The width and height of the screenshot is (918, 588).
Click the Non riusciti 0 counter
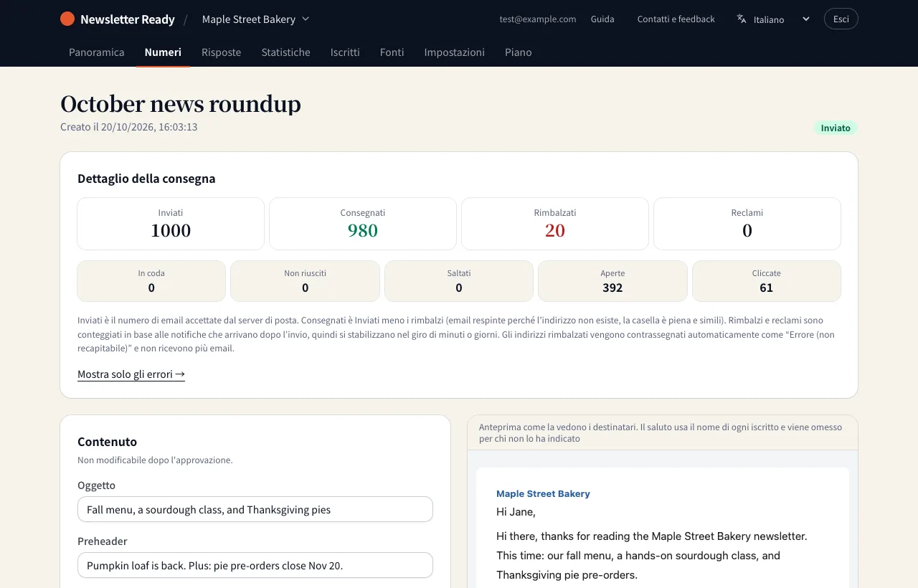pos(305,281)
